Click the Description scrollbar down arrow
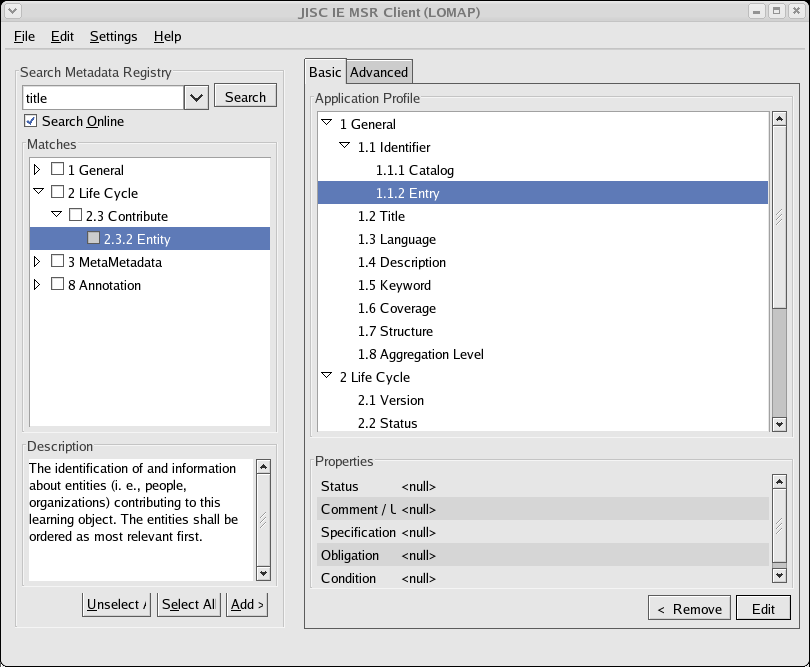Image resolution: width=810 pixels, height=667 pixels. (x=263, y=573)
